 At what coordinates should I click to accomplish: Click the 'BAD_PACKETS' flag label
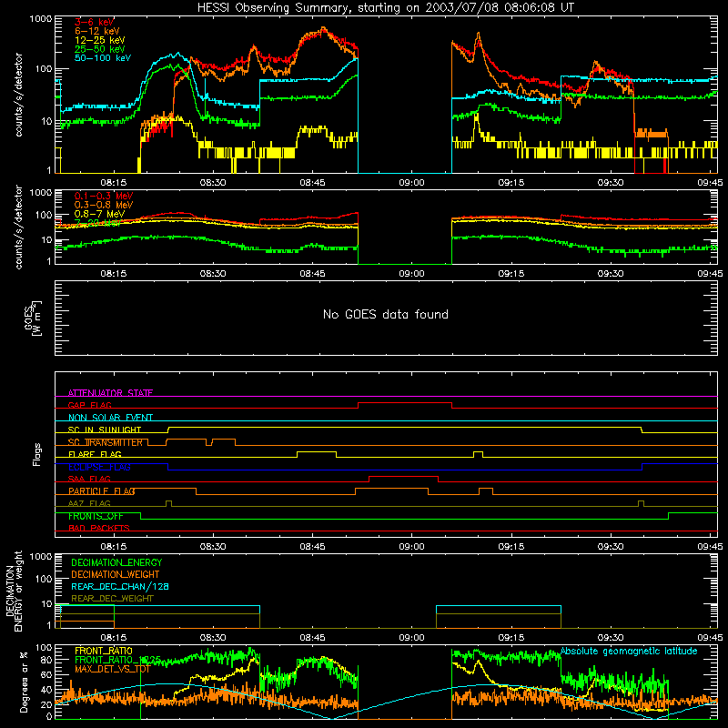tap(99, 528)
